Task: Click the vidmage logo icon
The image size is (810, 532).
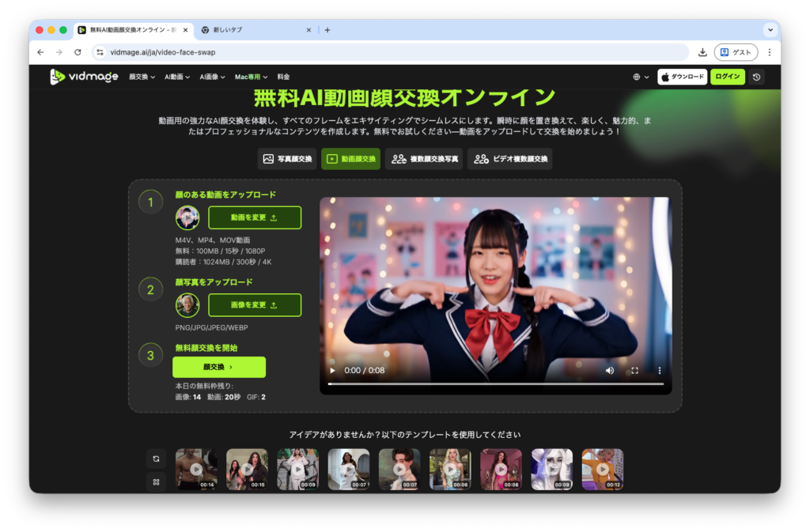Action: tap(57, 77)
